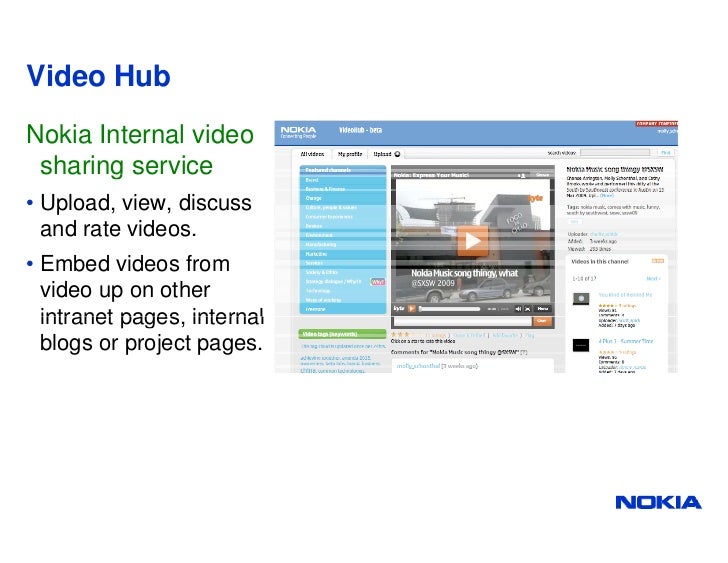Select Business & Finance channel
This screenshot has width=728, height=563.
[325, 189]
